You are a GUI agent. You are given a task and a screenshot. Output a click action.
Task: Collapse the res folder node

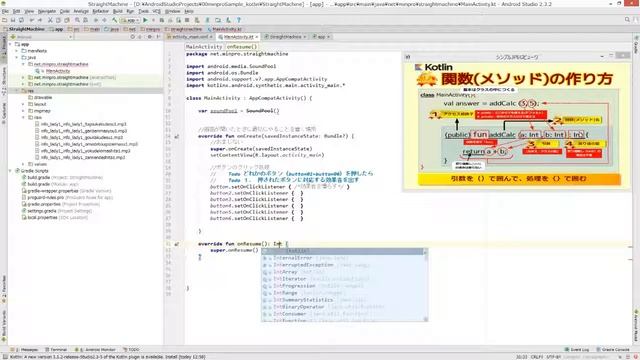point(17,91)
